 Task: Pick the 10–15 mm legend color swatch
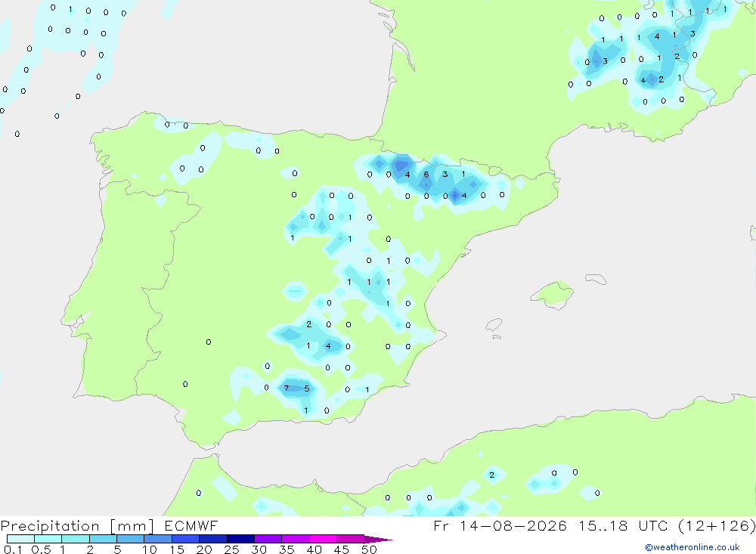(158, 539)
